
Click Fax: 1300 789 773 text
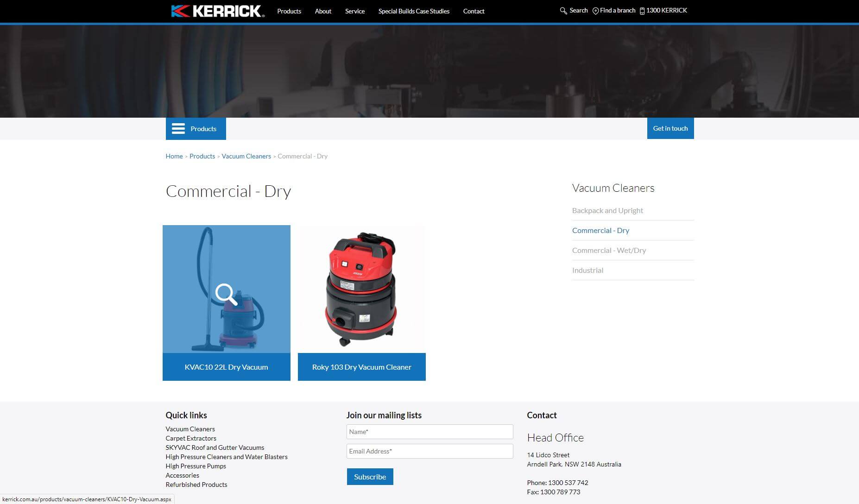click(553, 492)
